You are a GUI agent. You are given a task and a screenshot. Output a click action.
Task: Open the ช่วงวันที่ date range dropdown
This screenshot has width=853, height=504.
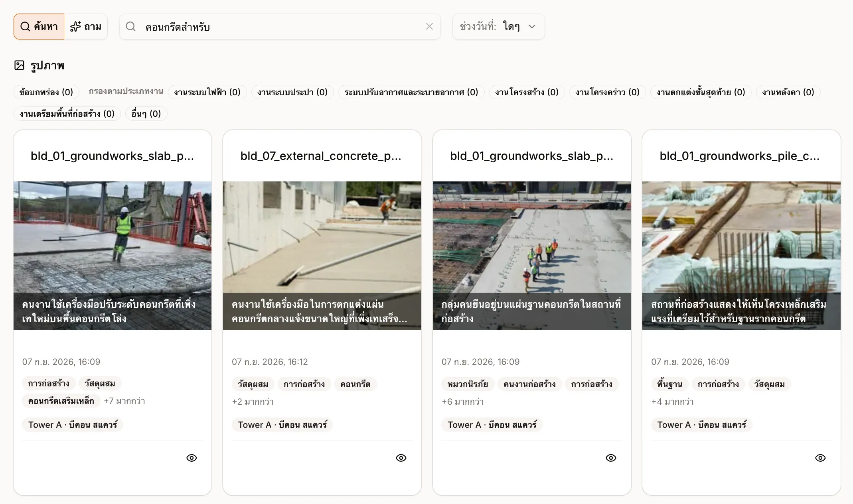pyautogui.click(x=498, y=26)
